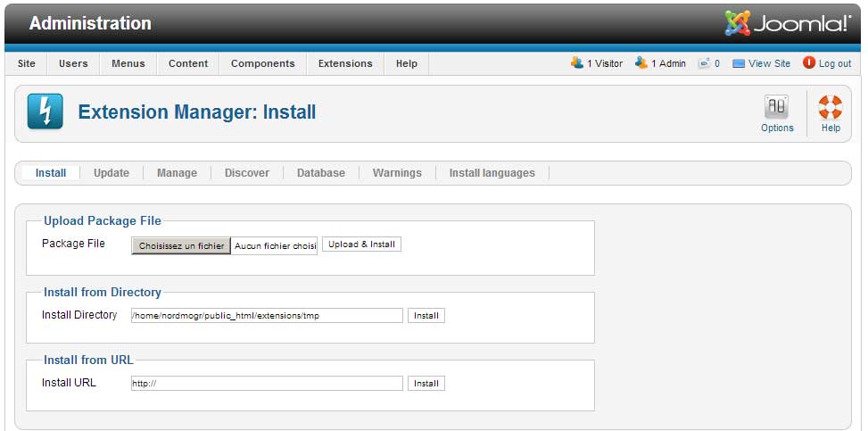Click the View Site link text
The image size is (868, 431).
770,63
